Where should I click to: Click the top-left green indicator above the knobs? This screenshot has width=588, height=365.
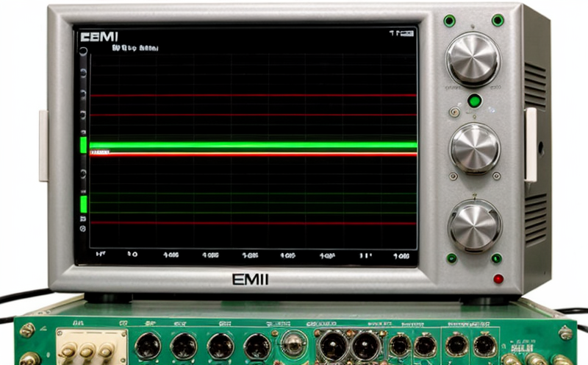(x=449, y=21)
